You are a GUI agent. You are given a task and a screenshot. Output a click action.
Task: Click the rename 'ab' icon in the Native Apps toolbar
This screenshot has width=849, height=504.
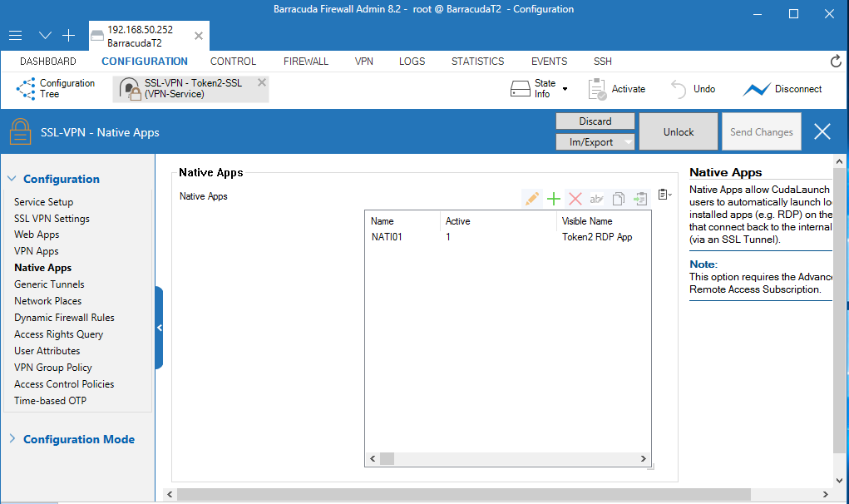(597, 199)
